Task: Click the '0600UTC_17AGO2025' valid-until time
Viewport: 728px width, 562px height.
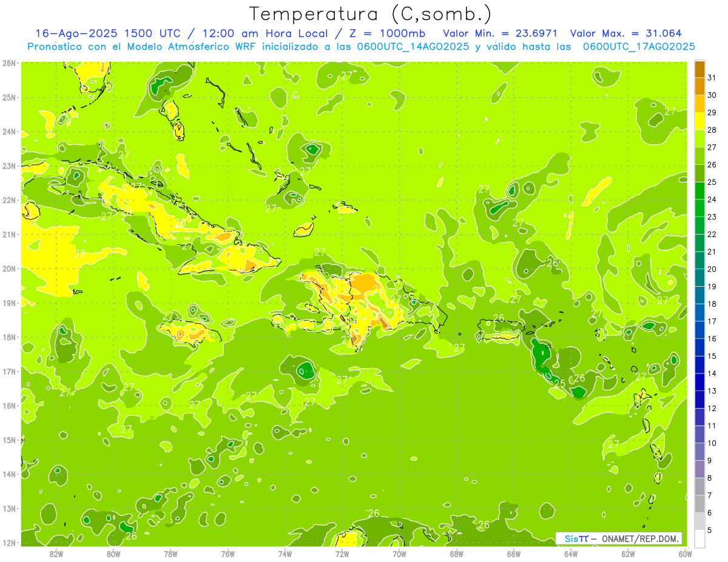Action: pos(639,47)
